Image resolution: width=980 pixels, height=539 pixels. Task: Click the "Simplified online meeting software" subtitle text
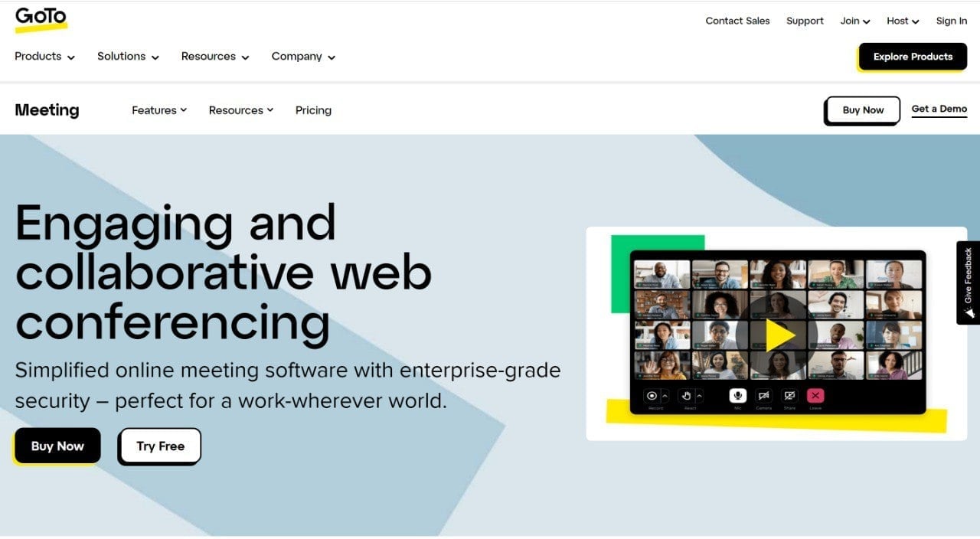point(288,385)
